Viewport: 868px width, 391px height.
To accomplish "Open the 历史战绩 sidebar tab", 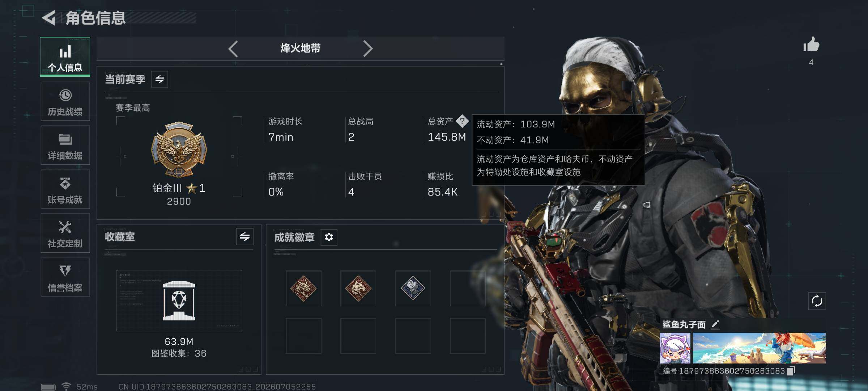I will [65, 101].
